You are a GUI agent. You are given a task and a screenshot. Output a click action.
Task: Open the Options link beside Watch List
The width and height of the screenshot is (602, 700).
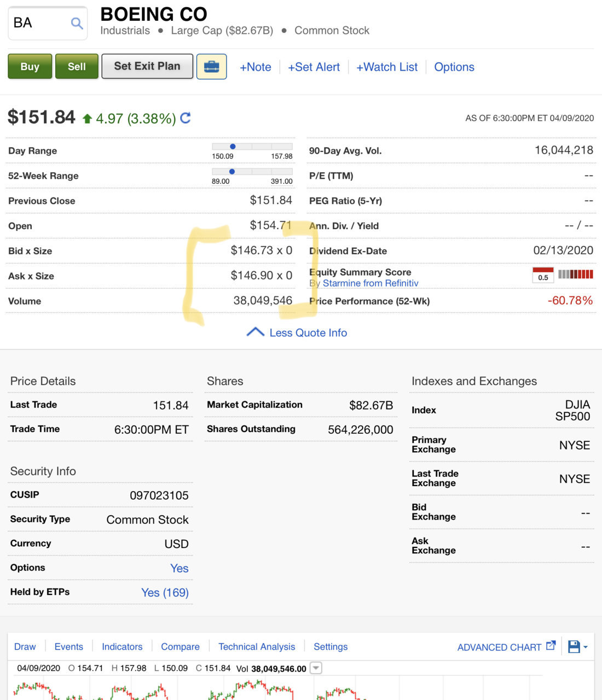454,67
